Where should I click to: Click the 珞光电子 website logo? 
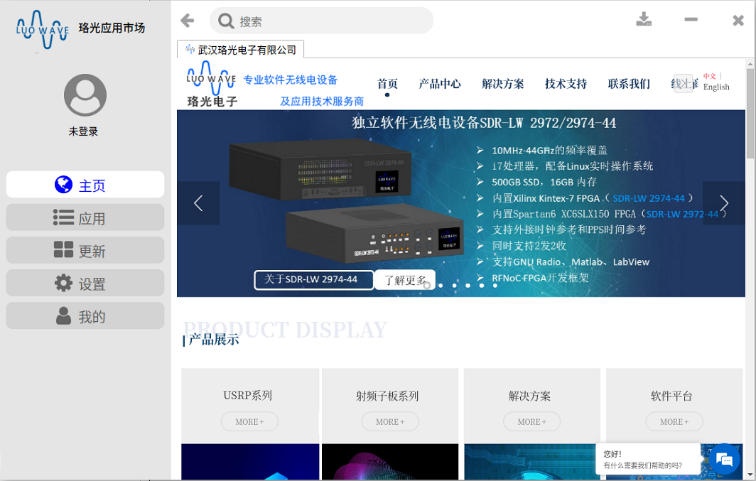click(212, 84)
